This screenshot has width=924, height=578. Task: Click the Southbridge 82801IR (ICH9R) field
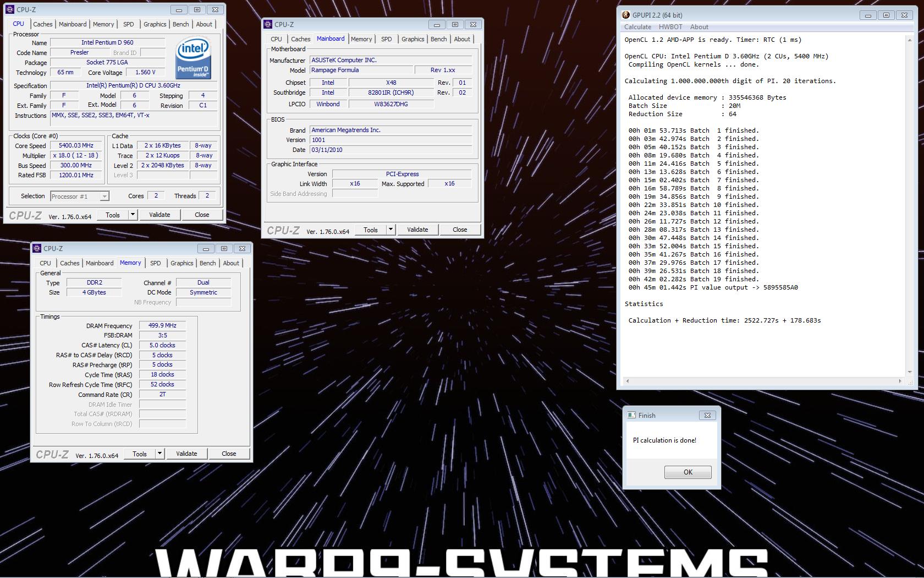coord(391,92)
